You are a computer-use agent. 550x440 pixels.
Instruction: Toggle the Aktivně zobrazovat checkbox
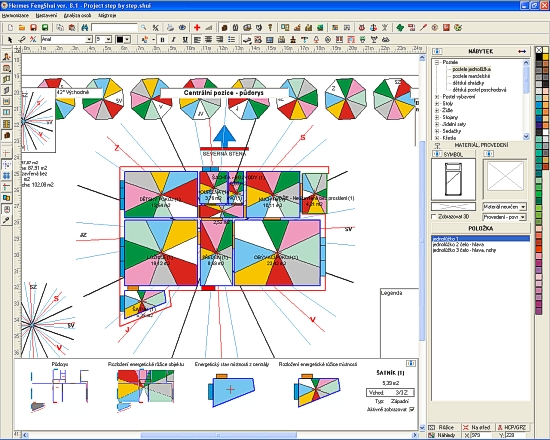(412, 409)
